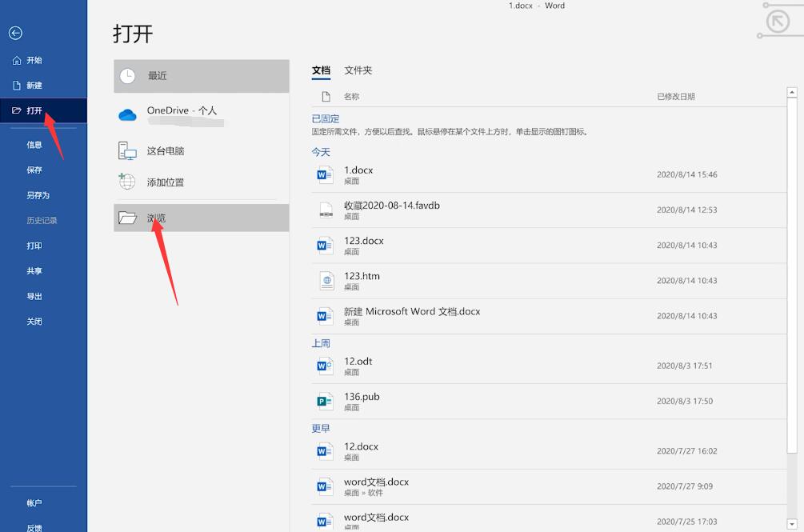Viewport: 804px width, 532px height.
Task: Click the file list vertical scrollbar thumb
Action: (792, 276)
